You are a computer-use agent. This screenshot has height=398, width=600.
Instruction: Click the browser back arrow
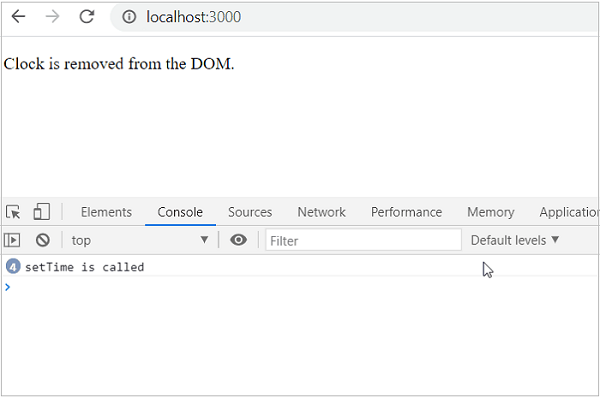click(x=18, y=16)
